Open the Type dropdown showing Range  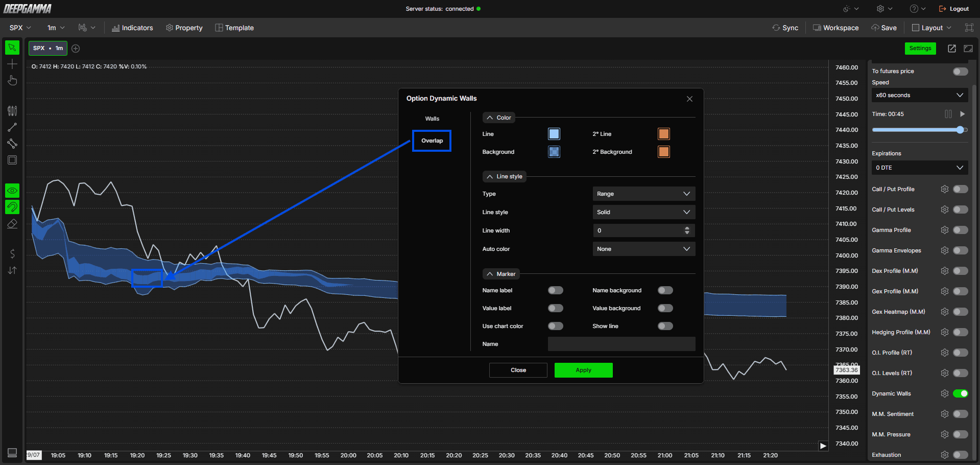(x=644, y=194)
